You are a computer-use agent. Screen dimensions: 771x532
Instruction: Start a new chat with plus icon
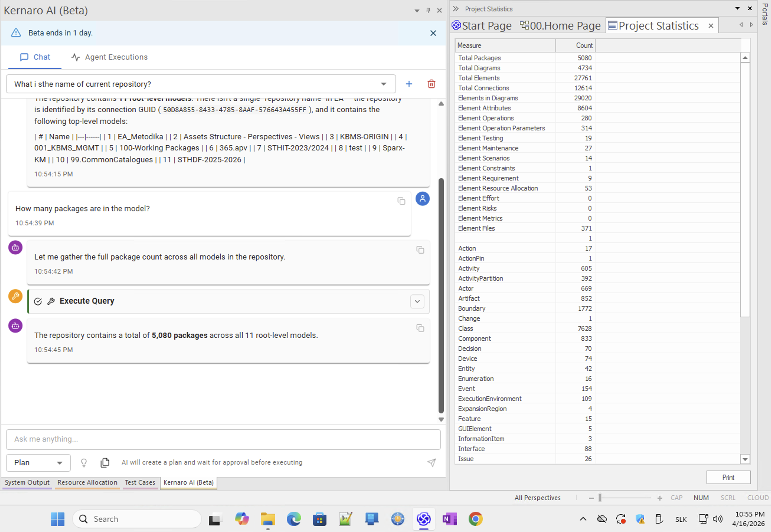pyautogui.click(x=409, y=84)
